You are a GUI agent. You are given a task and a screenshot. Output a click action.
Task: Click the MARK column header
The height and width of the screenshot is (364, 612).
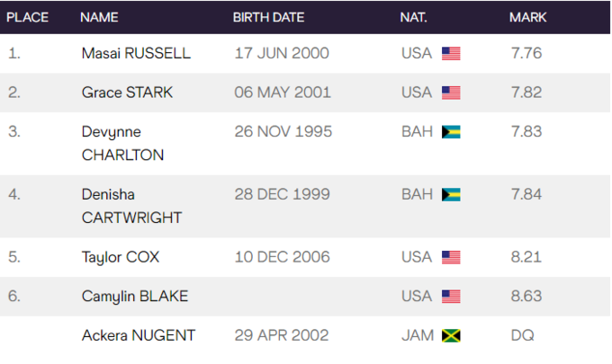pyautogui.click(x=528, y=17)
